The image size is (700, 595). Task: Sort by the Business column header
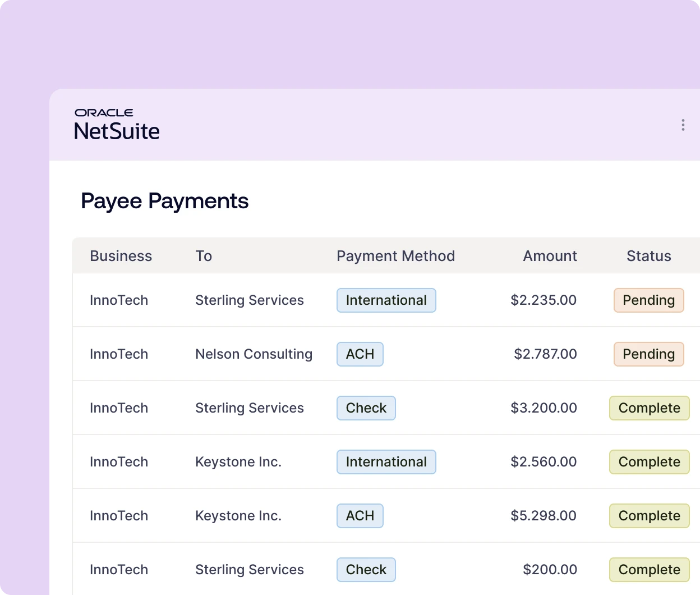click(x=121, y=256)
